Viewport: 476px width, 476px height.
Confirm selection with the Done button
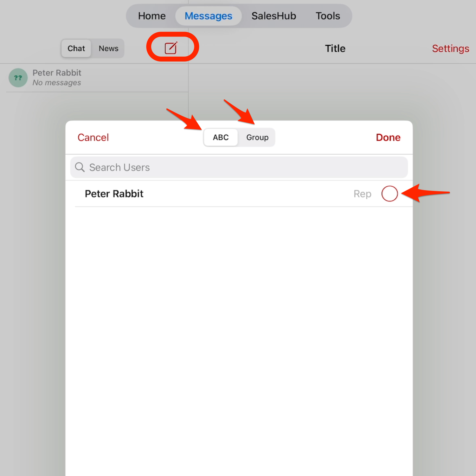tap(388, 137)
